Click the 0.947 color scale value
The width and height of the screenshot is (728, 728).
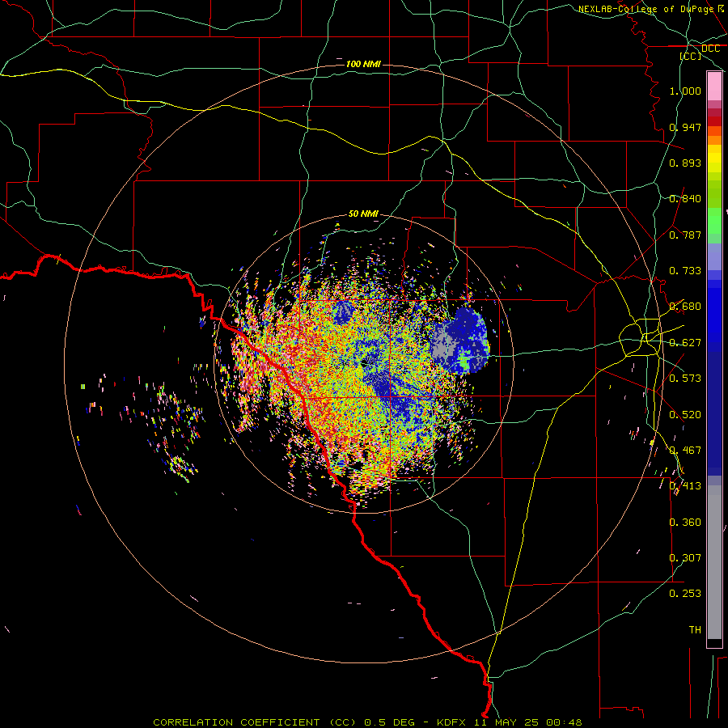coord(685,127)
